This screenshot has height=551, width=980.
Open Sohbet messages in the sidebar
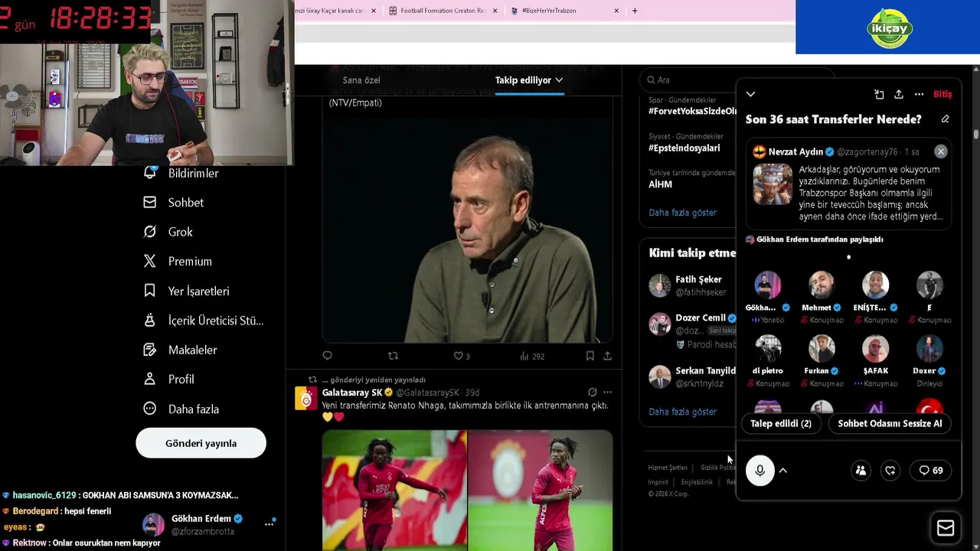tap(174, 203)
